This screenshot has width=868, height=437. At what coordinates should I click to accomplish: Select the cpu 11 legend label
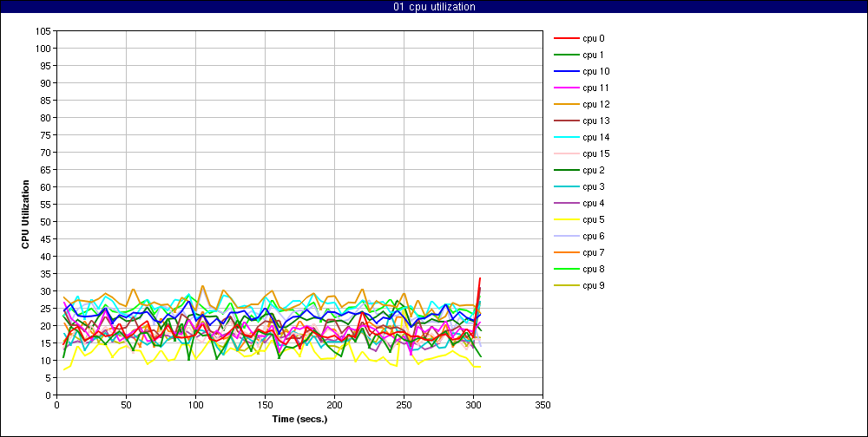596,88
